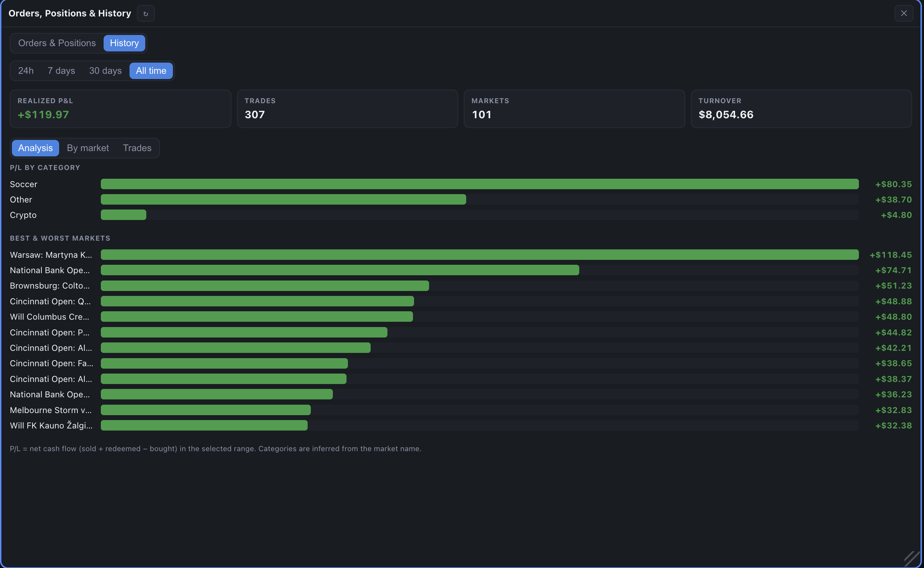Select the All time range
This screenshot has width=924, height=568.
pos(151,71)
